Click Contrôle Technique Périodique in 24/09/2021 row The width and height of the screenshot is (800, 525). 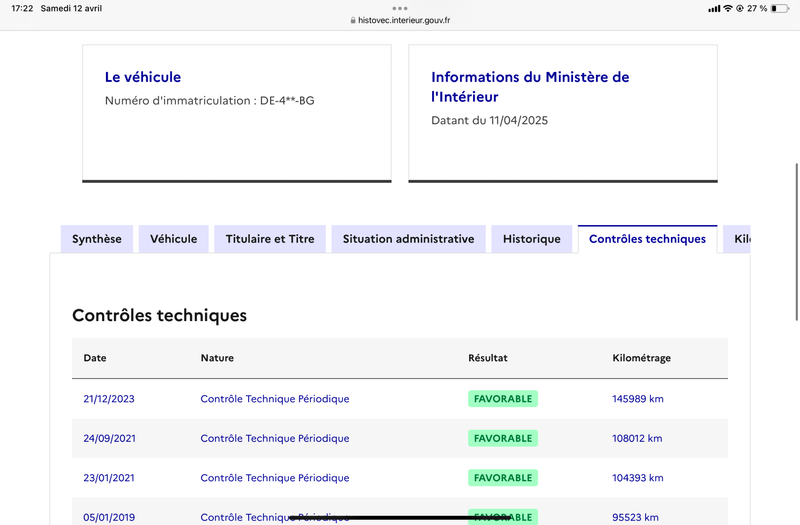[x=274, y=438]
